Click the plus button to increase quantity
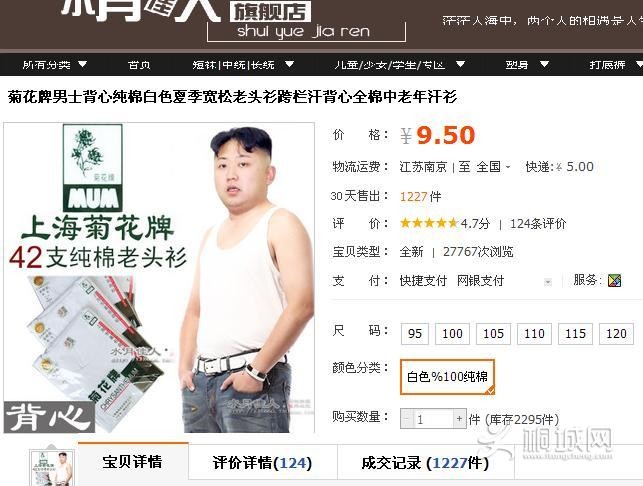Viewport: 643px width, 486px height. point(460,419)
